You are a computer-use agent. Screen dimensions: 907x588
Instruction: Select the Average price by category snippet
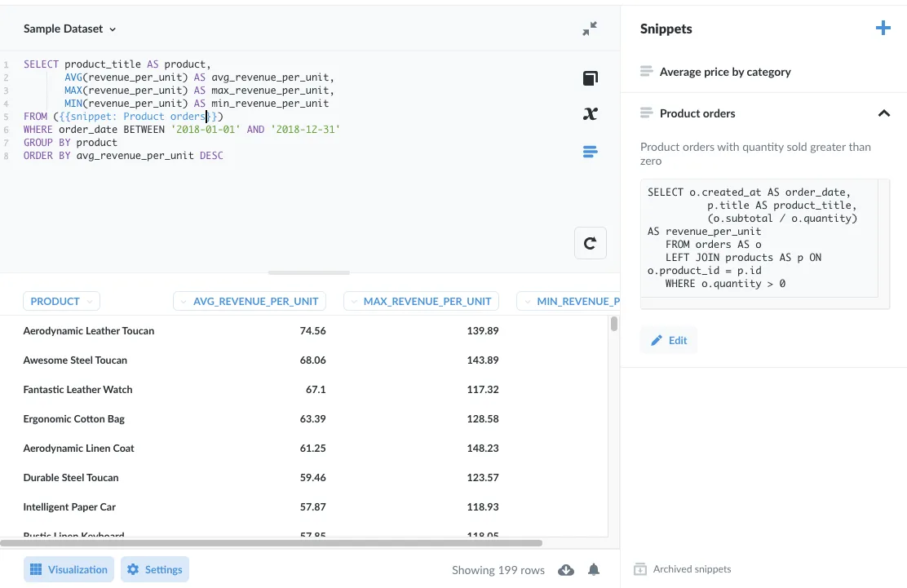point(725,71)
